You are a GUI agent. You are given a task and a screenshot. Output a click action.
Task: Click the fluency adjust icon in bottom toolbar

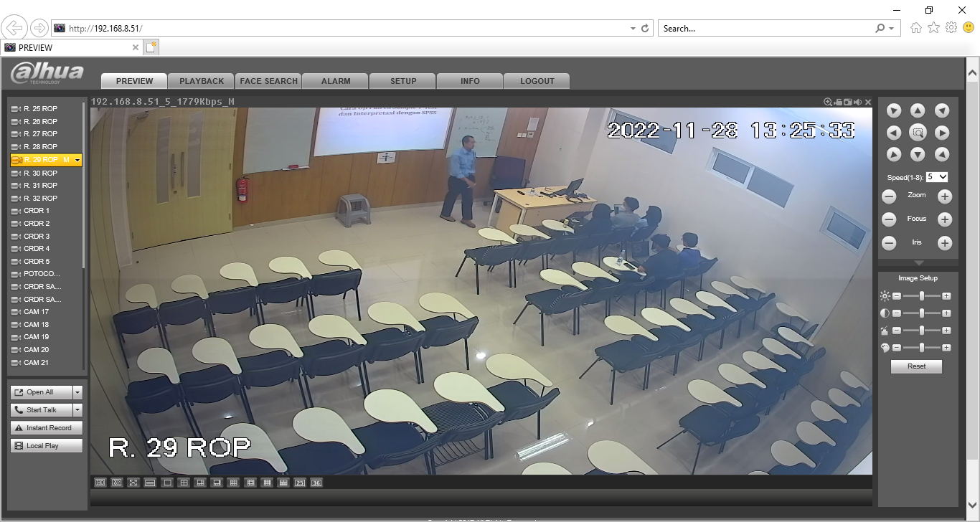click(x=116, y=483)
